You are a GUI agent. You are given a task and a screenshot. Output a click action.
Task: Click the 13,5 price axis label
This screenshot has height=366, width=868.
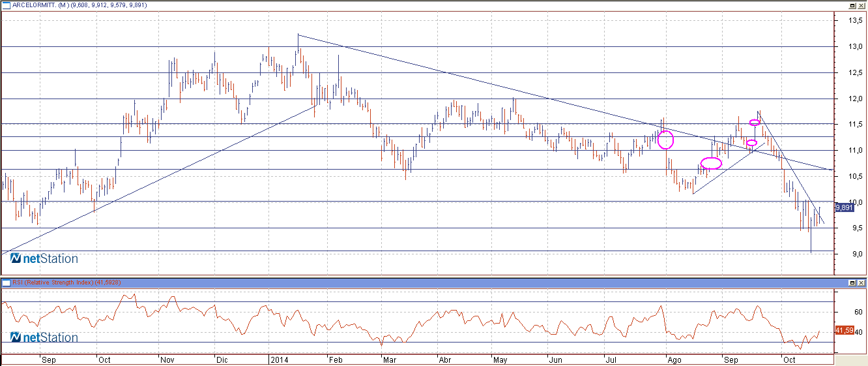pyautogui.click(x=855, y=20)
